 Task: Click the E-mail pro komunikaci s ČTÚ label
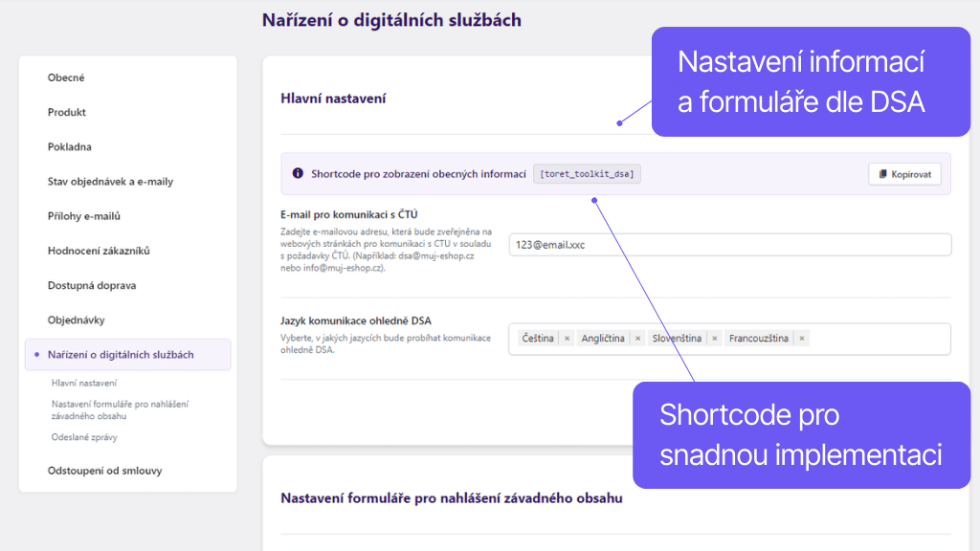348,215
